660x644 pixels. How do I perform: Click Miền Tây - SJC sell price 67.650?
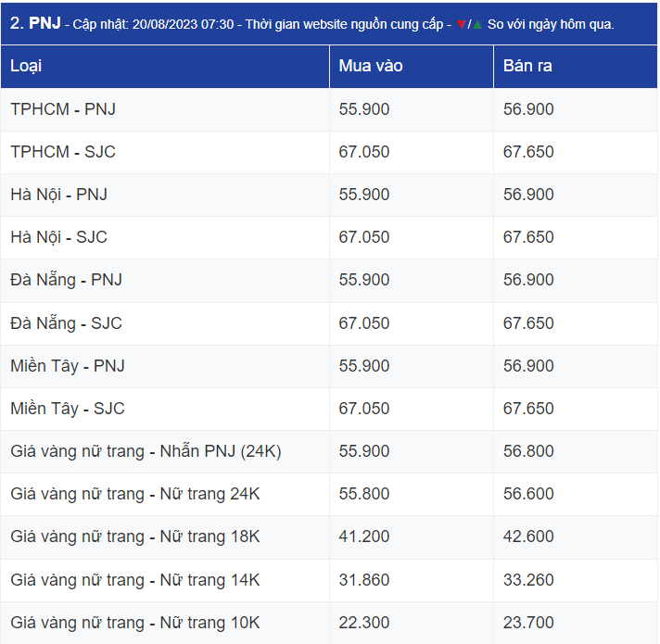tap(528, 409)
